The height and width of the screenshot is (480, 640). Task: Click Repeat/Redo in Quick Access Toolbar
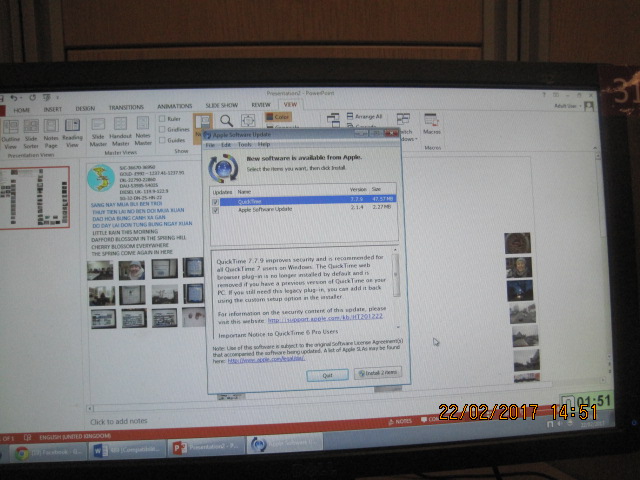pos(32,98)
